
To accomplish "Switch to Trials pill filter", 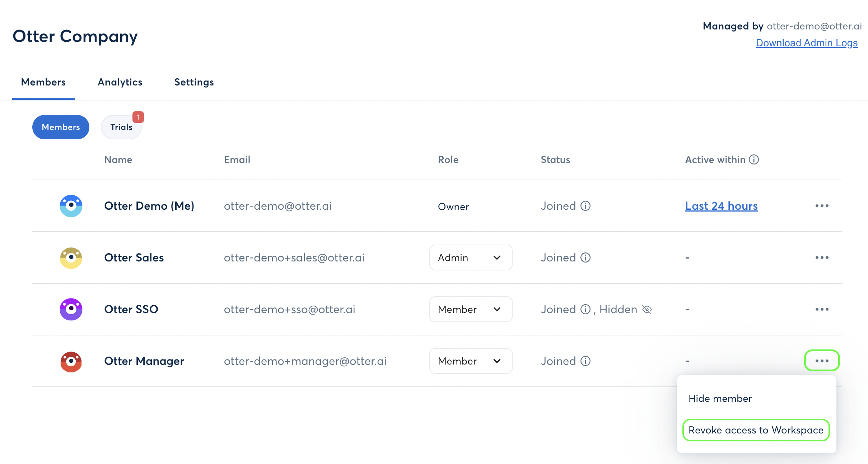I will (x=121, y=127).
